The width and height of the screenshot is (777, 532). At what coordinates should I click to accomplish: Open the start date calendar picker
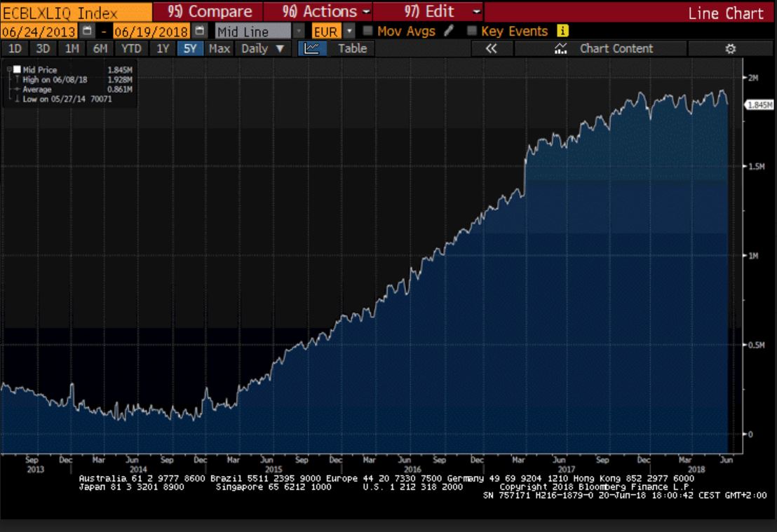point(87,32)
